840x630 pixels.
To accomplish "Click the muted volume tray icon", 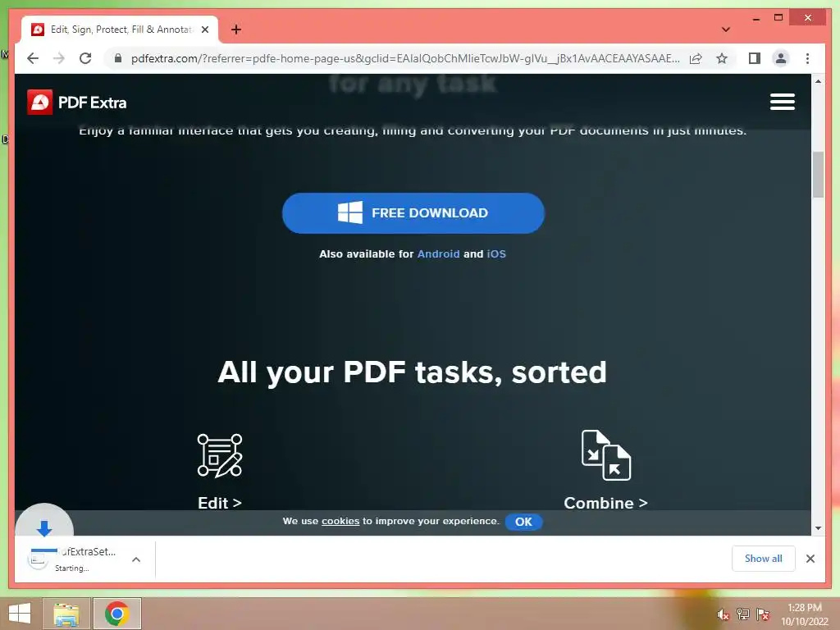I will pyautogui.click(x=723, y=614).
